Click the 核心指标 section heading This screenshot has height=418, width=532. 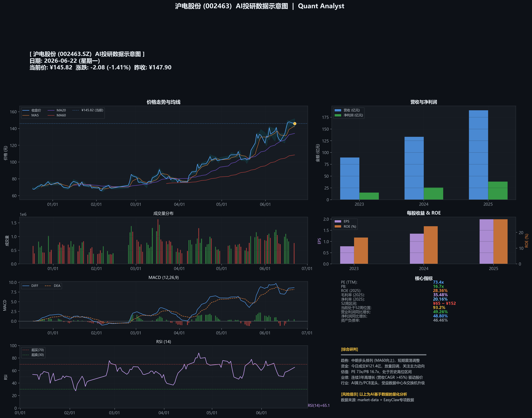(x=423, y=278)
